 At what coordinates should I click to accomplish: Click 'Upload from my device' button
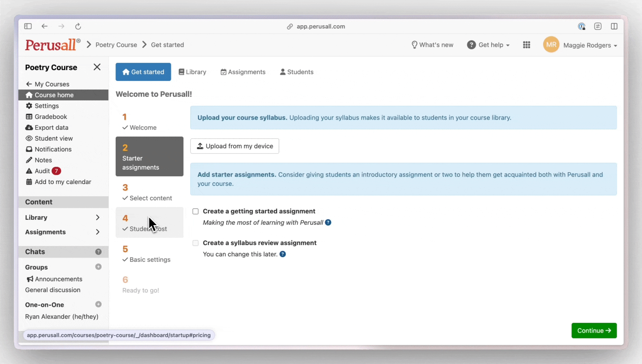coord(235,146)
